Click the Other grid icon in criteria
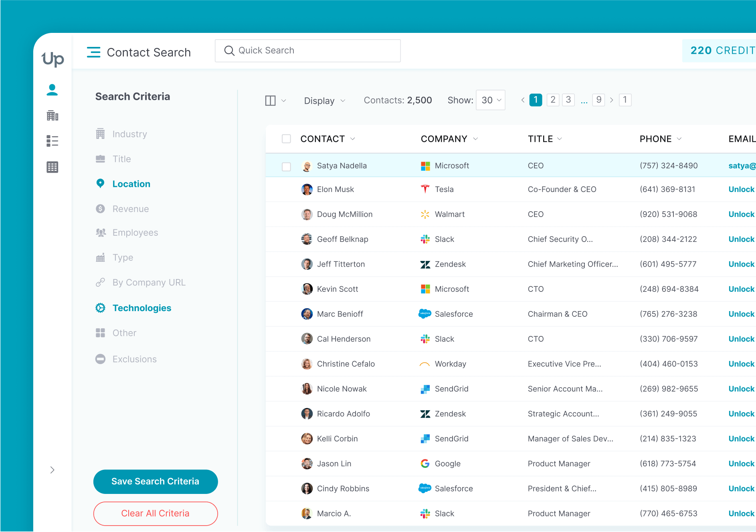 click(x=100, y=333)
